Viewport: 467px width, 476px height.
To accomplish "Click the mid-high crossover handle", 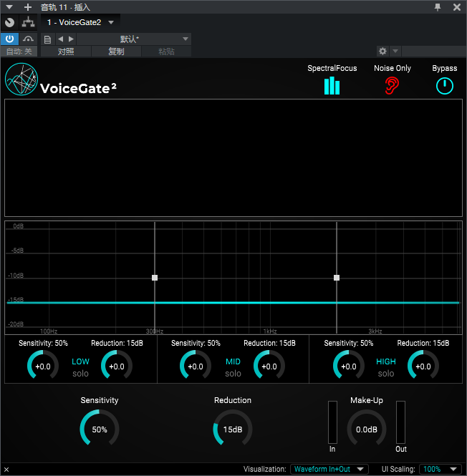I will pos(337,278).
